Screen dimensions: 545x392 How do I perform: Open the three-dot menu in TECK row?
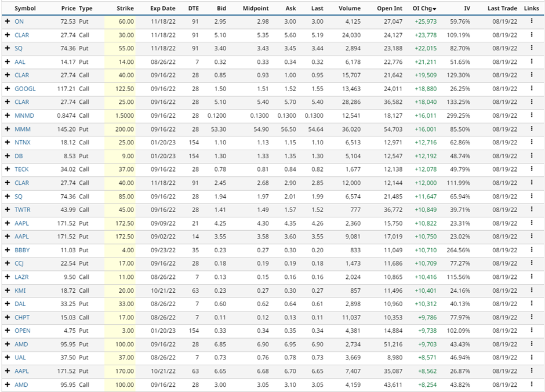(532, 169)
